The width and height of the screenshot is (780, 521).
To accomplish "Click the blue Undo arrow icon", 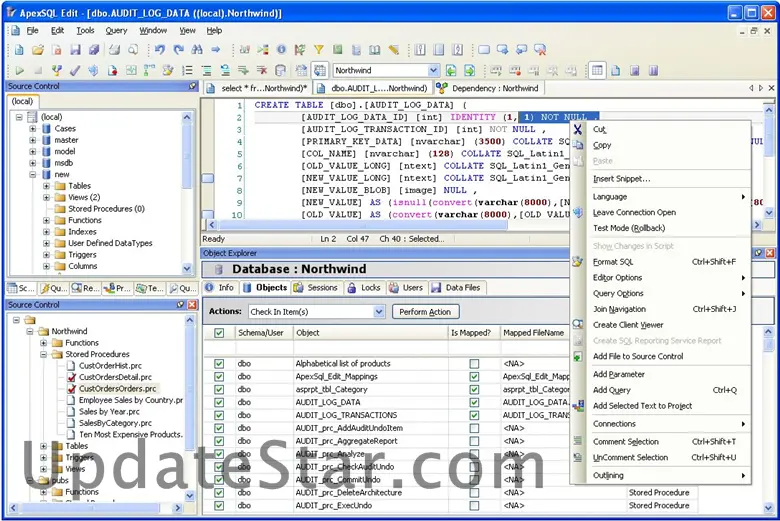I will coord(160,50).
